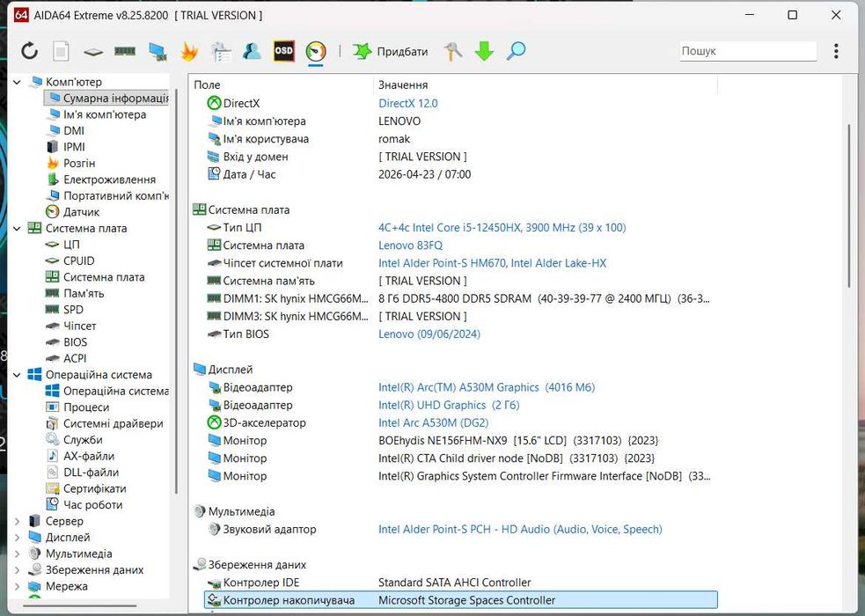Open the SensorPanel gauge icon
The height and width of the screenshot is (616, 865).
point(316,51)
